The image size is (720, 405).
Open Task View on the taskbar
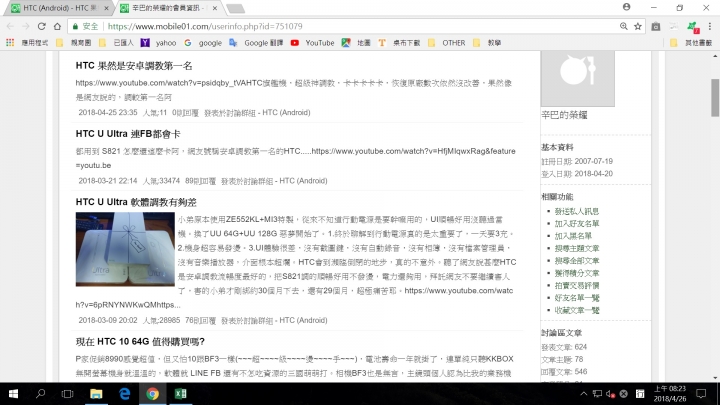pyautogui.click(x=68, y=394)
